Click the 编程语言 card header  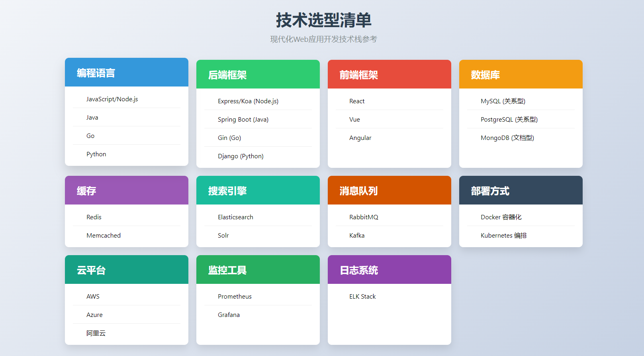[127, 72]
